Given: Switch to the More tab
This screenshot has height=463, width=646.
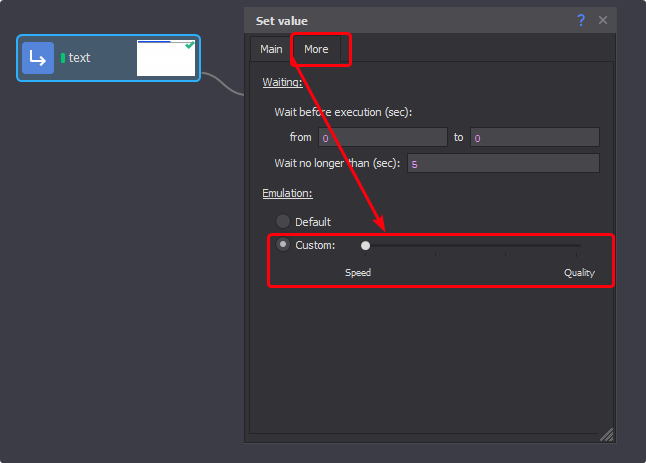Looking at the screenshot, I should pyautogui.click(x=316, y=49).
